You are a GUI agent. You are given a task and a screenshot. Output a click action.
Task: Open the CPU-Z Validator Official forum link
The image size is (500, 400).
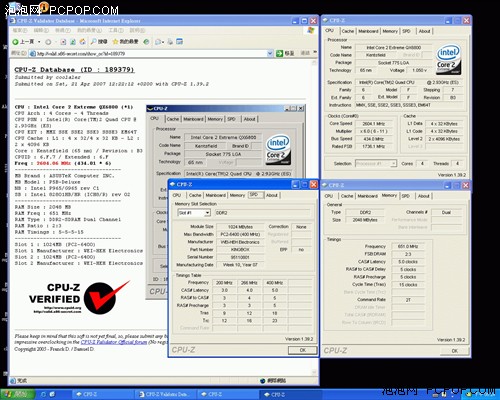tap(114, 342)
